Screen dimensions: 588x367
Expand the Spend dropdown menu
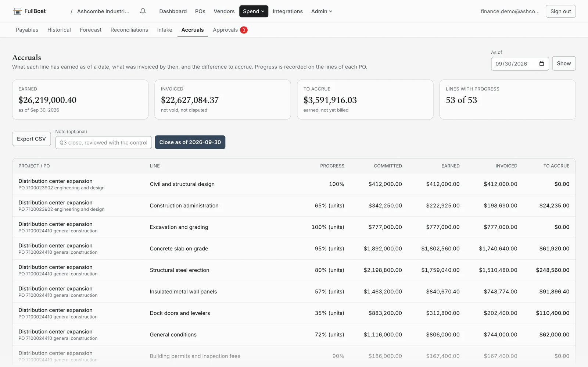pyautogui.click(x=254, y=11)
